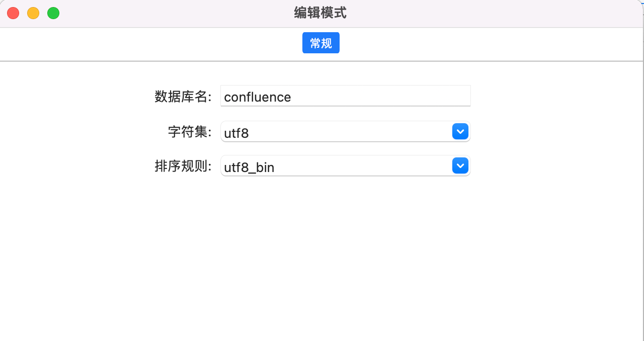Click the red close traffic-light button
The width and height of the screenshot is (644, 341).
[x=13, y=13]
